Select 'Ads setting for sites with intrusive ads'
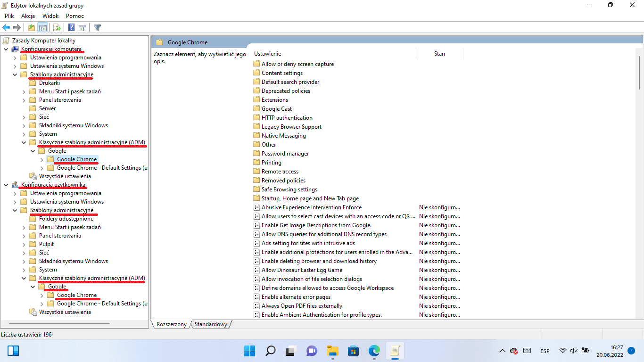 308,243
